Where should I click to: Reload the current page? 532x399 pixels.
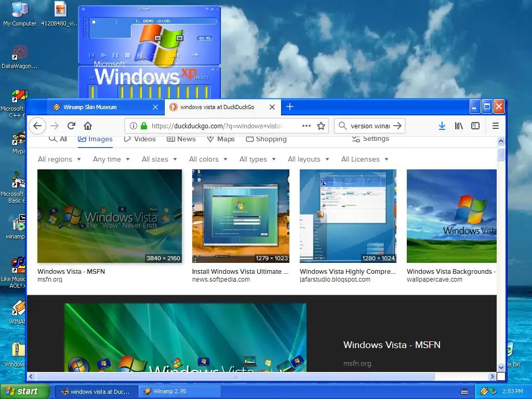(71, 126)
